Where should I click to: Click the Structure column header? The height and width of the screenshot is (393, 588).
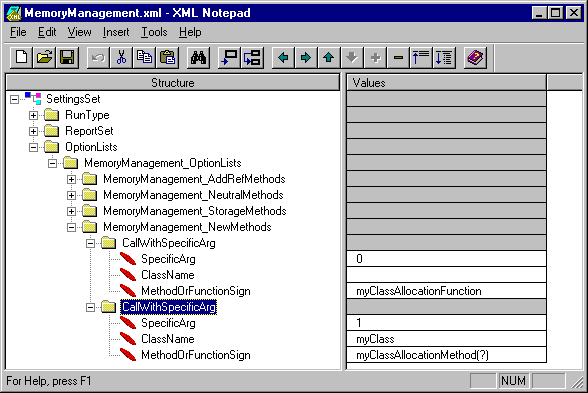(173, 82)
